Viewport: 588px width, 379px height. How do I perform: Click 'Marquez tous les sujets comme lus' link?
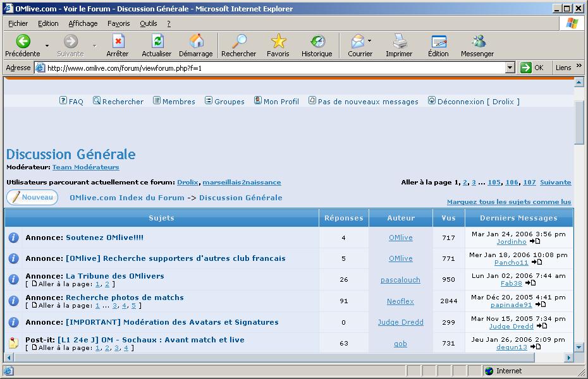tap(508, 202)
